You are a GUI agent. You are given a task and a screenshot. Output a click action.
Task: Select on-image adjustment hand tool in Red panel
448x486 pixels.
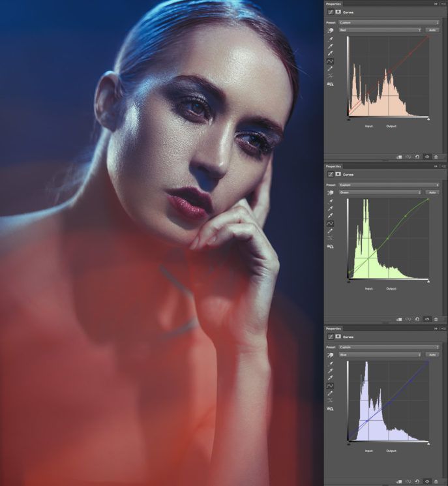coord(330,31)
